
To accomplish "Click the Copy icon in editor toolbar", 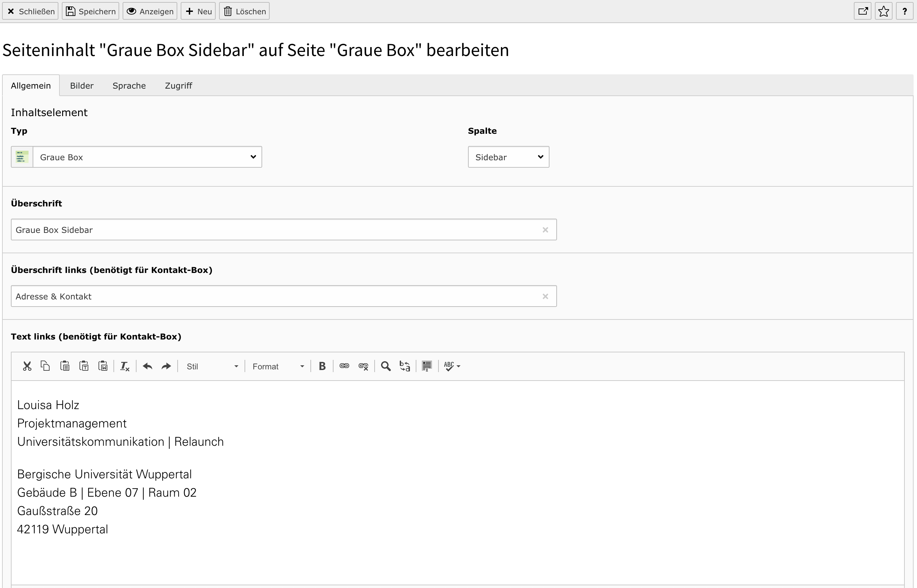I will (46, 366).
